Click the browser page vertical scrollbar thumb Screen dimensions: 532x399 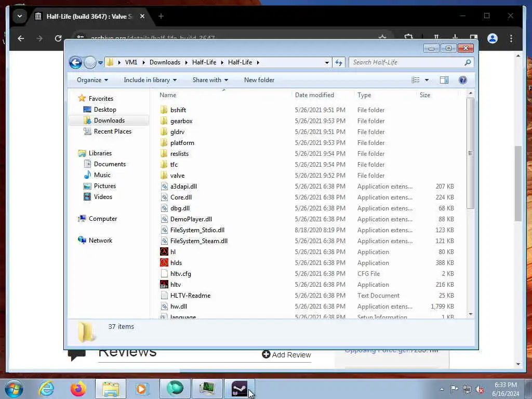pos(518,183)
